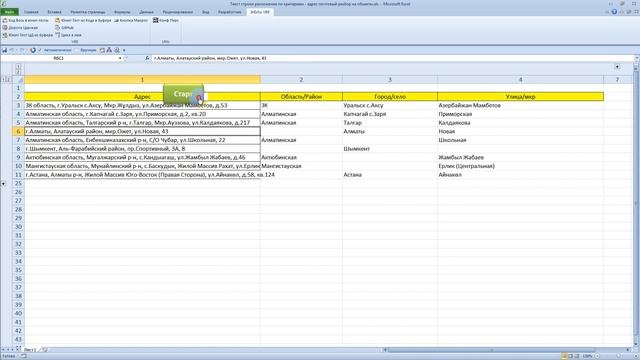This screenshot has width=640, height=360.
Task: Select the Область/Район header cell
Action: [x=301, y=97]
